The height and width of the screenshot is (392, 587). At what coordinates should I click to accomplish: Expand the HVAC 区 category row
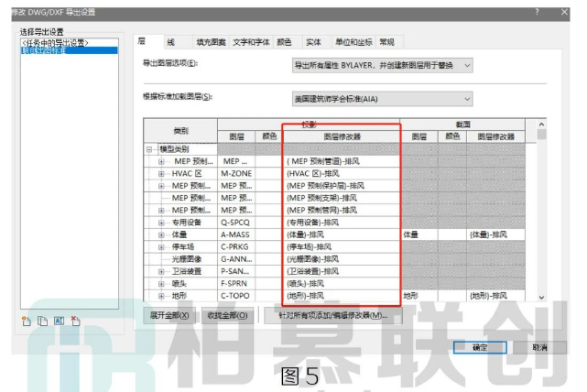[x=161, y=174]
